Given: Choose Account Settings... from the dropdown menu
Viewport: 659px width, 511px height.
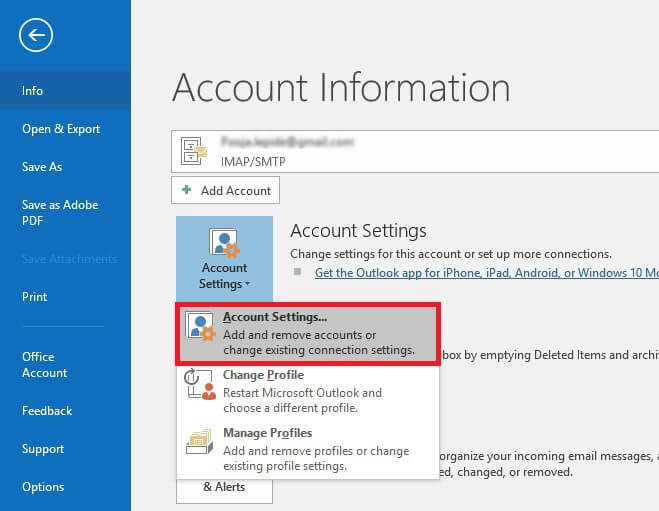Looking at the screenshot, I should point(308,334).
